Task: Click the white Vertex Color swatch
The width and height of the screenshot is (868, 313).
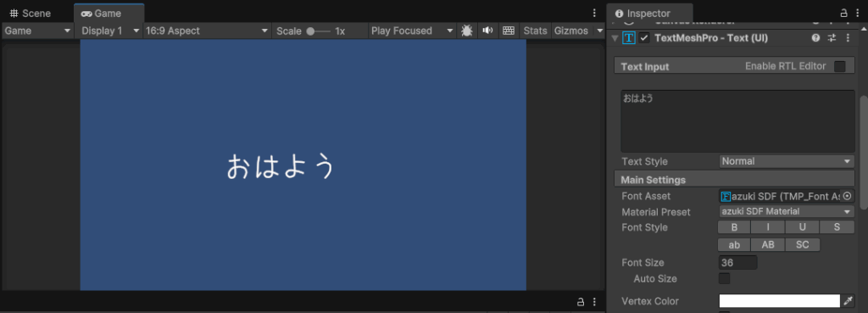Action: click(x=780, y=301)
